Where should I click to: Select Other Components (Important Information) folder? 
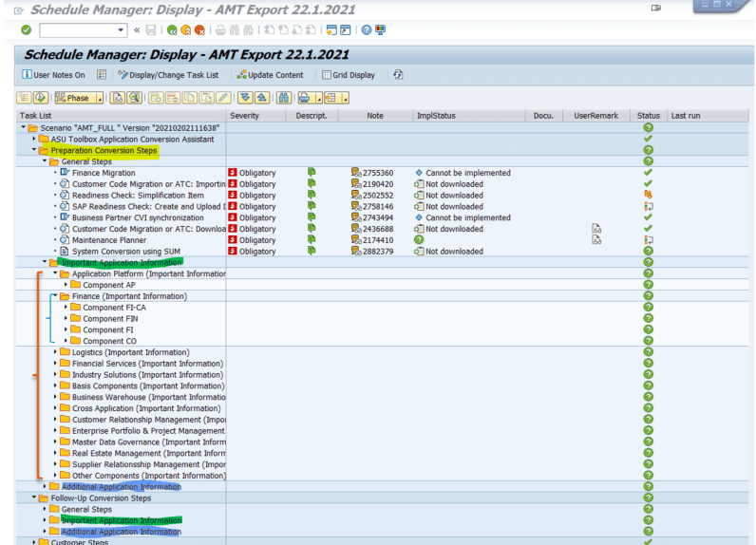(x=148, y=476)
